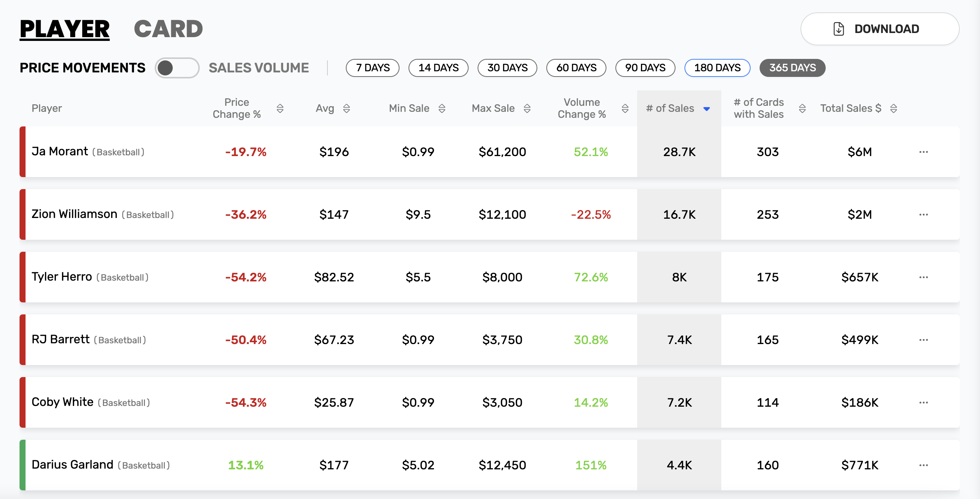Click RJ Barrett's 165 cards count
Image resolution: width=980 pixels, height=499 pixels.
pos(768,340)
